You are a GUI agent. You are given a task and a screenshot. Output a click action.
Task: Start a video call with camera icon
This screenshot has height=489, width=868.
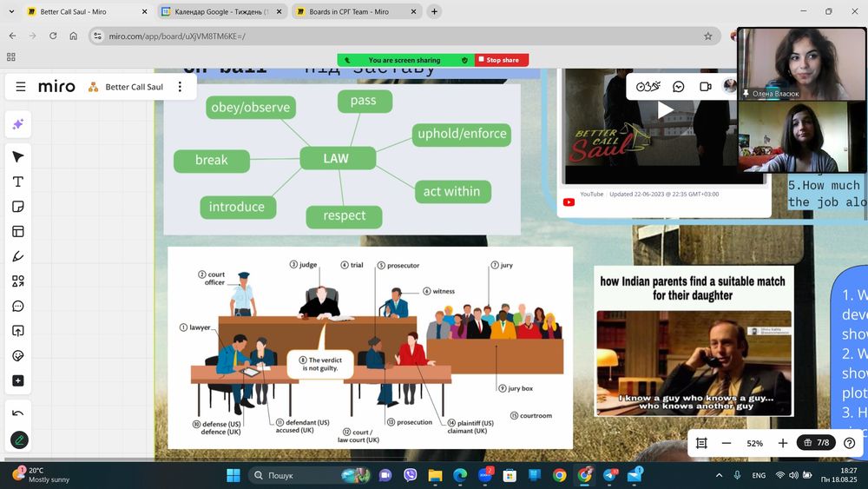tap(705, 86)
